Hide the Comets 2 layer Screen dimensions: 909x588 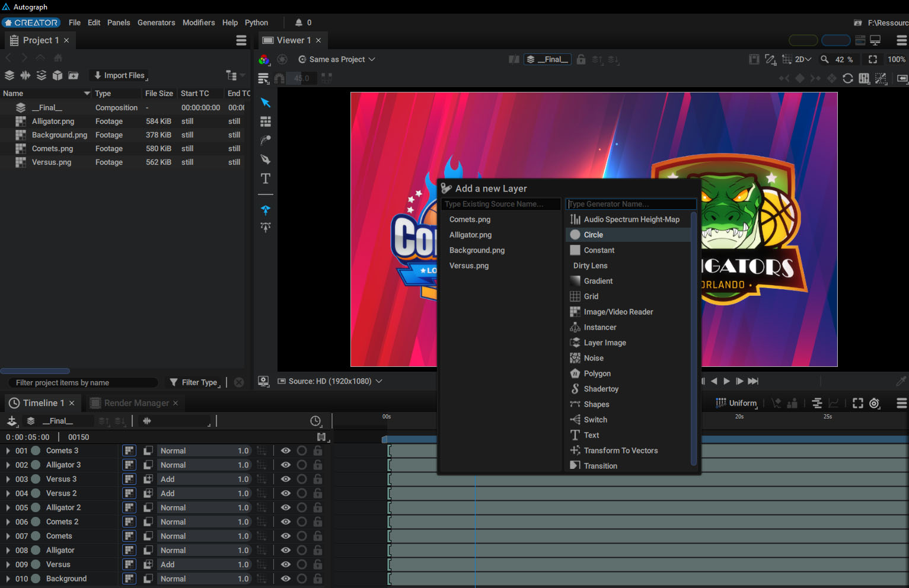coord(286,522)
